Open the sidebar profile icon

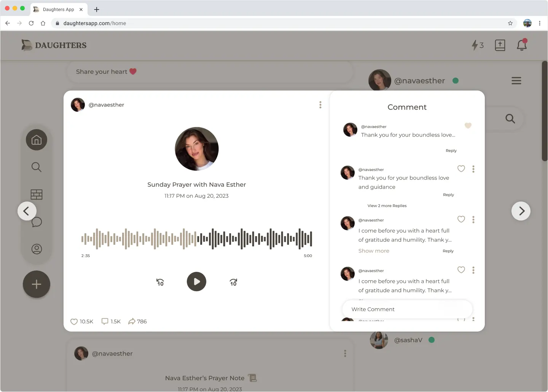pyautogui.click(x=37, y=249)
